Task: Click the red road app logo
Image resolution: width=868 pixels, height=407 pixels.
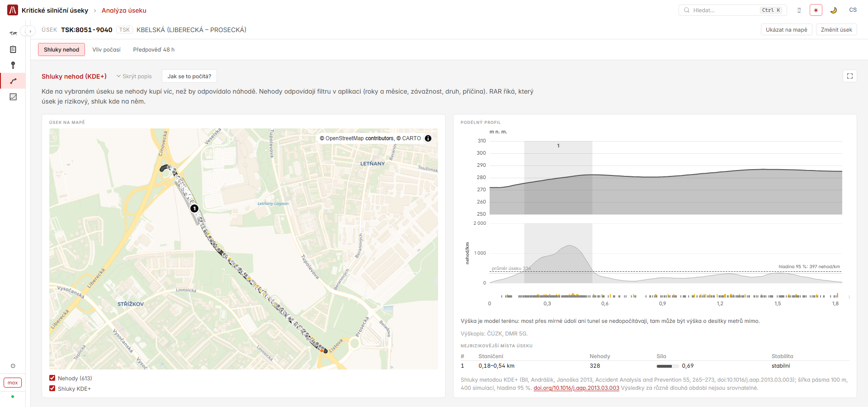Action: click(13, 10)
